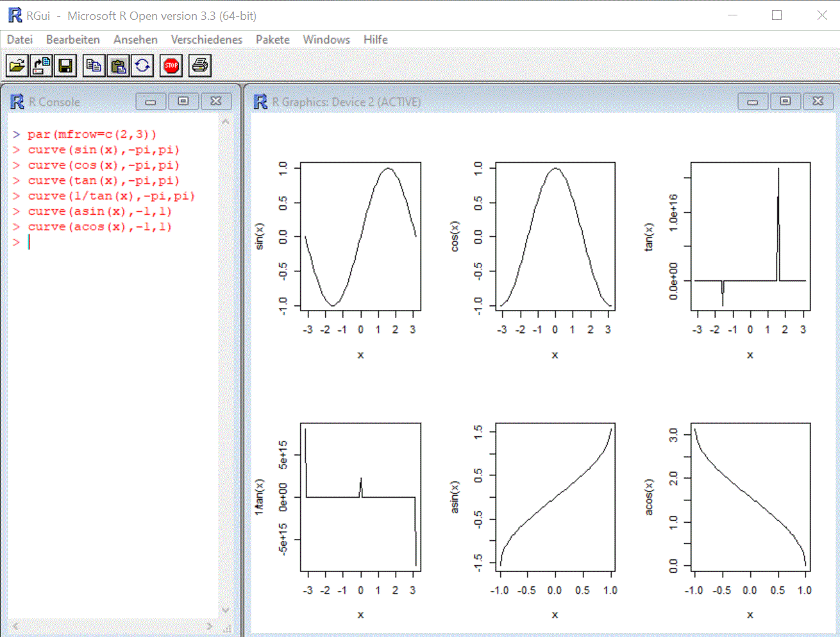Print the console using the printer icon
840x637 pixels.
pyautogui.click(x=199, y=65)
